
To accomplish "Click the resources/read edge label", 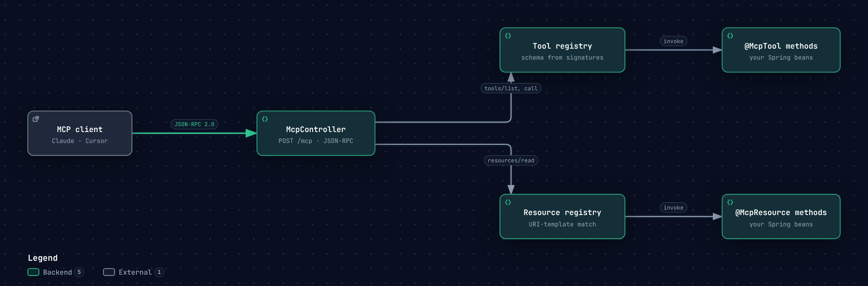I will tap(511, 161).
